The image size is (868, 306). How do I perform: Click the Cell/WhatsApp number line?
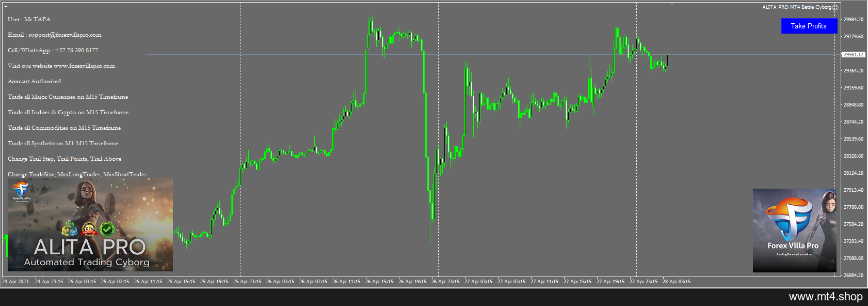(53, 50)
